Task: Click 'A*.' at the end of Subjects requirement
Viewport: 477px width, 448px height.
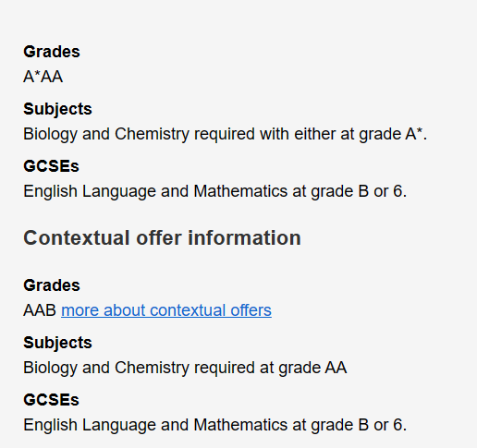Action: tap(416, 134)
